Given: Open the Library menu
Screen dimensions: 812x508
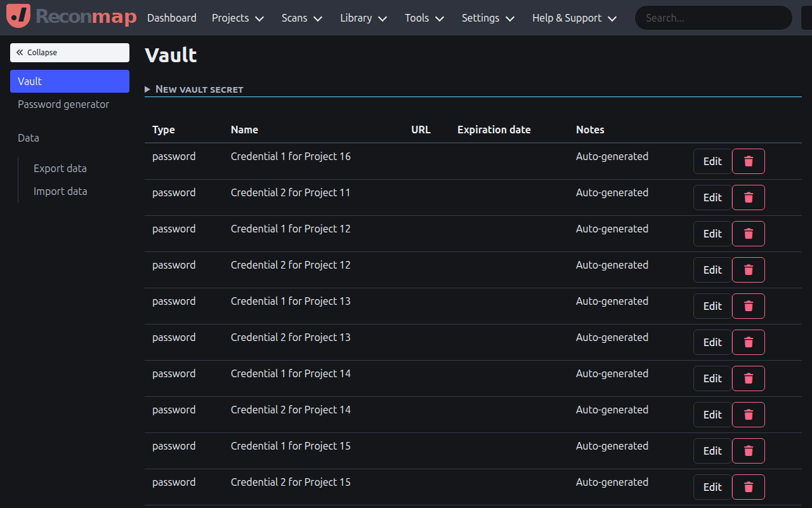Looking at the screenshot, I should click(362, 18).
